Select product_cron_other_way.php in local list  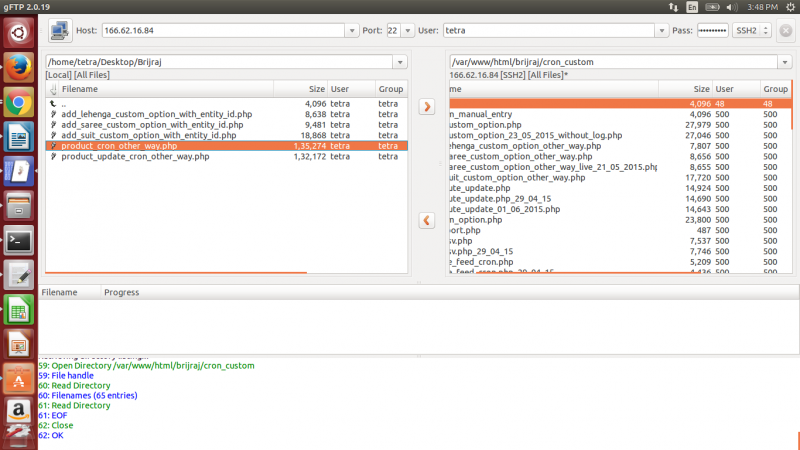pos(227,146)
